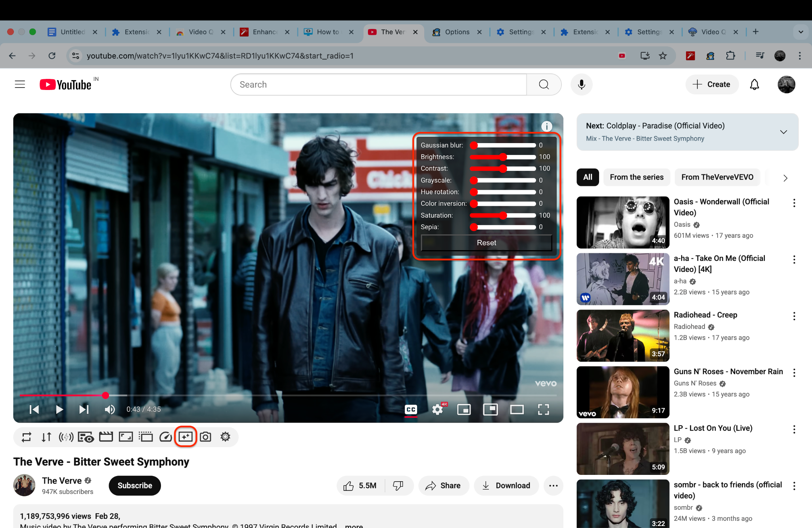Expand the Next up mix playlist chevron
The height and width of the screenshot is (528, 812).
tap(783, 132)
